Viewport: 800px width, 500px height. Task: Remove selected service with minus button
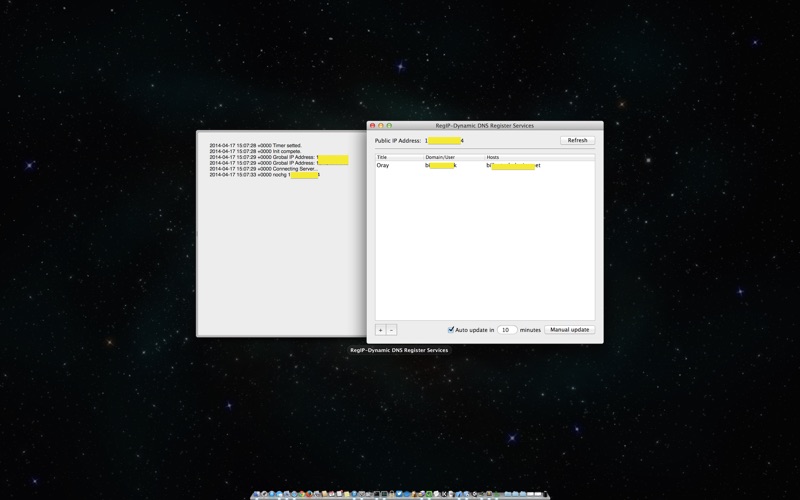coord(391,330)
